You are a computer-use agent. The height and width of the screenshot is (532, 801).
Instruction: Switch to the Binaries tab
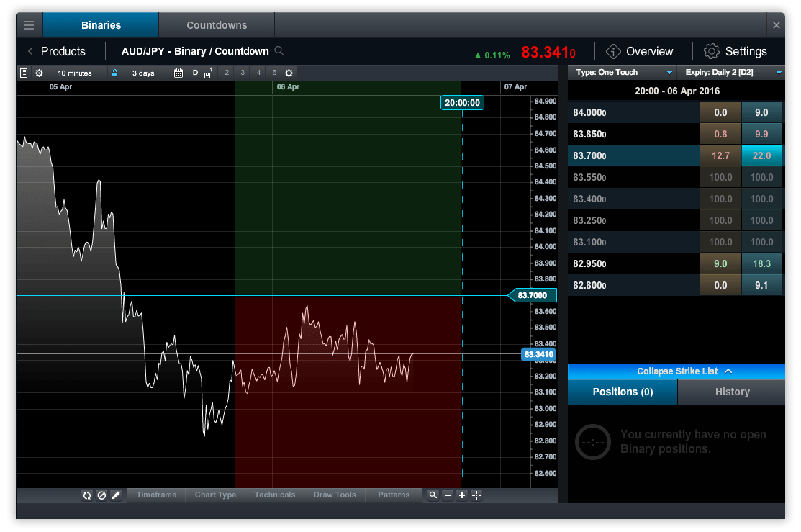tap(101, 25)
